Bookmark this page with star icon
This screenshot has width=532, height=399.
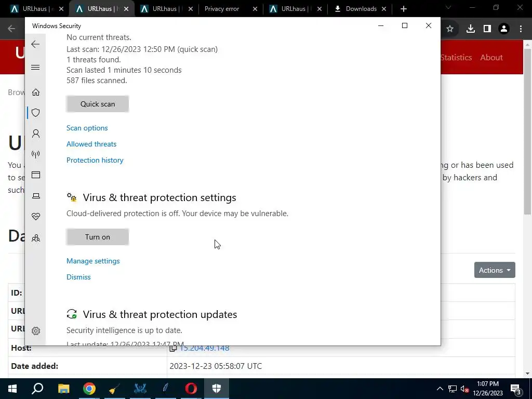(450, 29)
